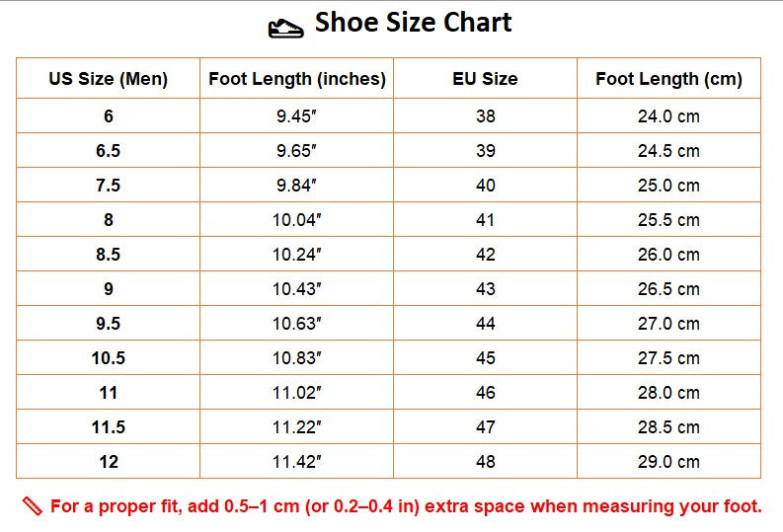This screenshot has height=532, width=783.
Task: Click the red proper fit note text
Action: (406, 506)
